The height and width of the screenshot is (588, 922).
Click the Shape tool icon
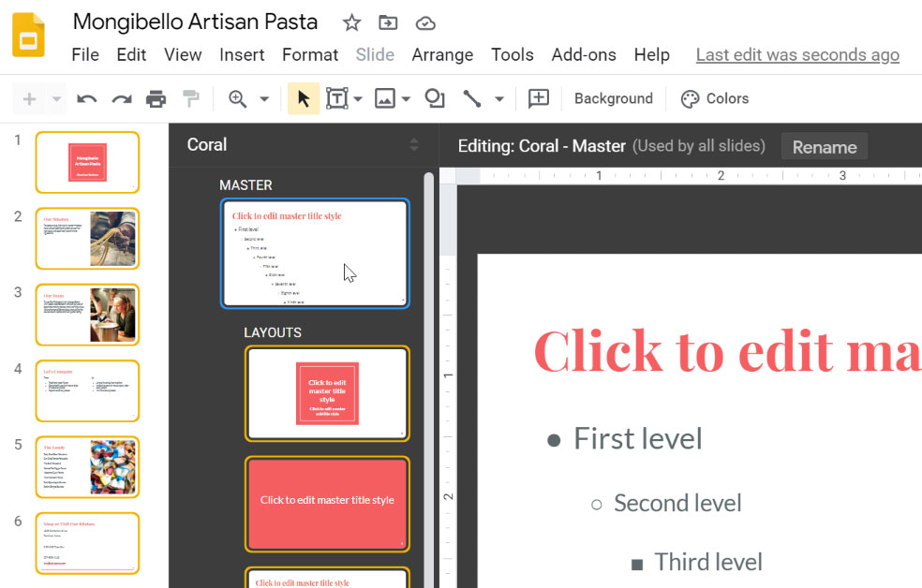click(x=435, y=99)
